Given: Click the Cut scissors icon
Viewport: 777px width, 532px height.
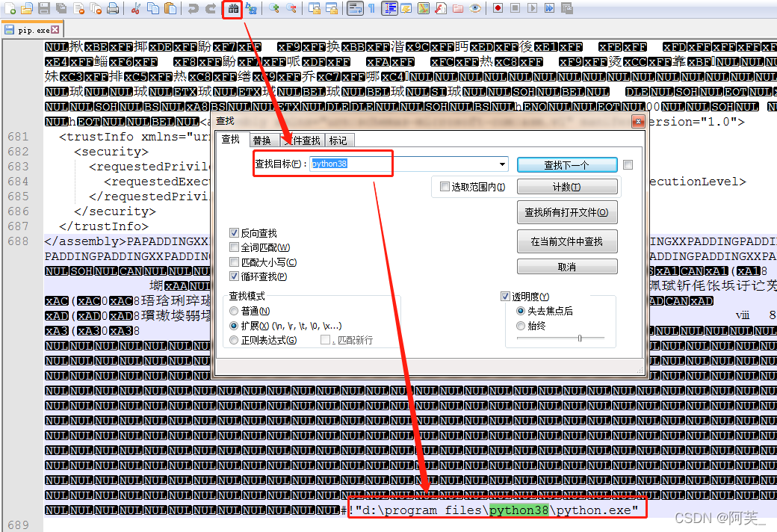Looking at the screenshot, I should 136,8.
